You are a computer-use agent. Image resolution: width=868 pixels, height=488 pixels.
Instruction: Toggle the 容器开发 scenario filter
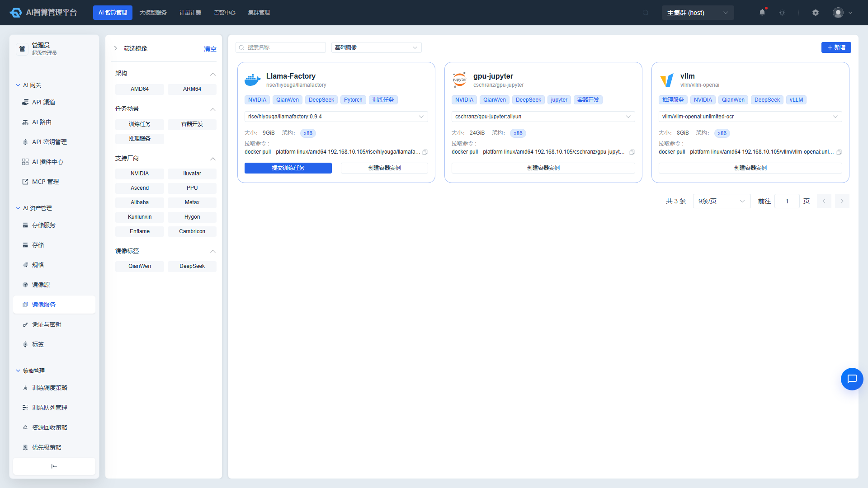192,124
